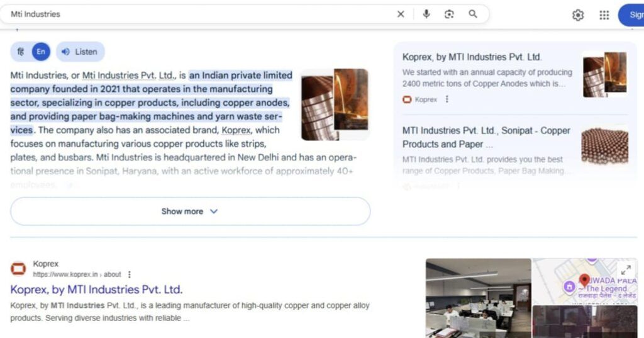Start voice search with microphone icon
This screenshot has height=338, width=644.
(x=426, y=14)
